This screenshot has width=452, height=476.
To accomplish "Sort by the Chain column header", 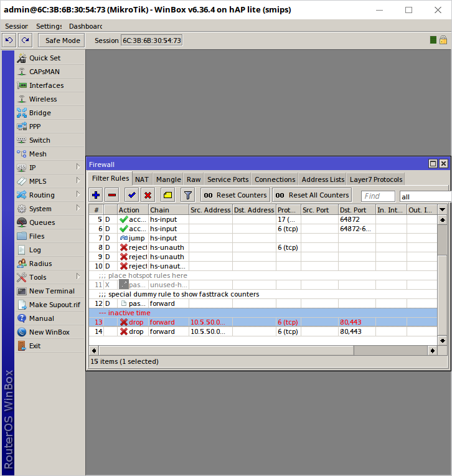I will coord(169,210).
